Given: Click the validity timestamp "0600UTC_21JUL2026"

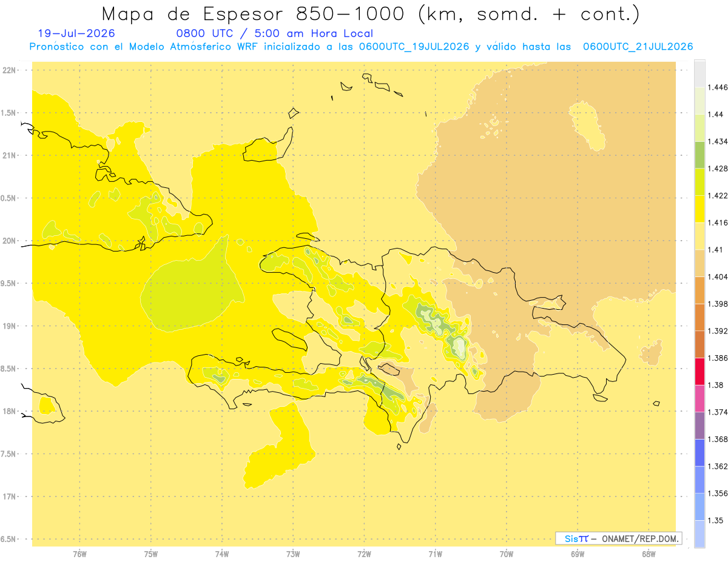Looking at the screenshot, I should 638,47.
